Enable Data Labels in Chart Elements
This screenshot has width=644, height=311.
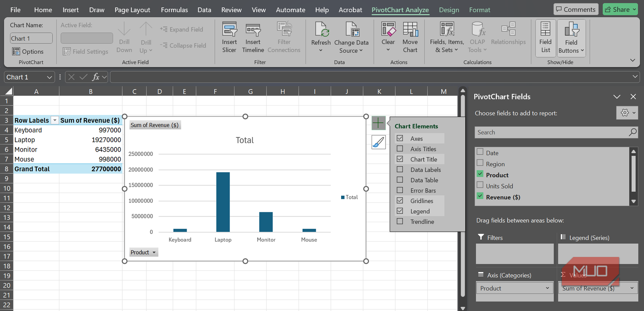pyautogui.click(x=400, y=170)
